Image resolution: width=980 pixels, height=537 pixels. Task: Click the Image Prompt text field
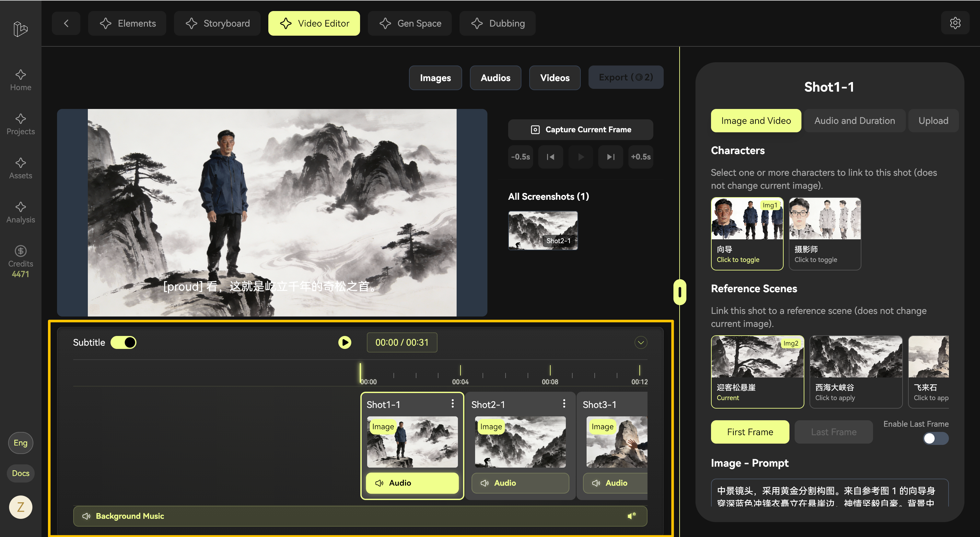coord(830,493)
